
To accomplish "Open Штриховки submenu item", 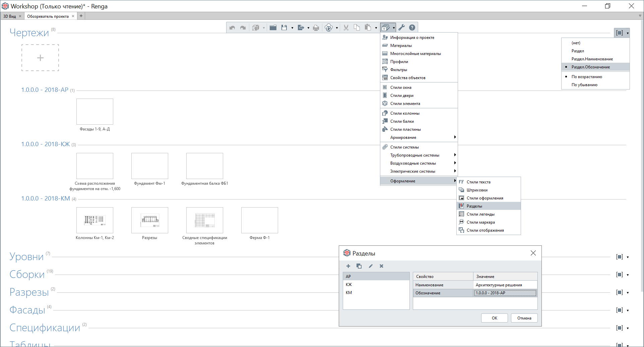I will [x=489, y=190].
